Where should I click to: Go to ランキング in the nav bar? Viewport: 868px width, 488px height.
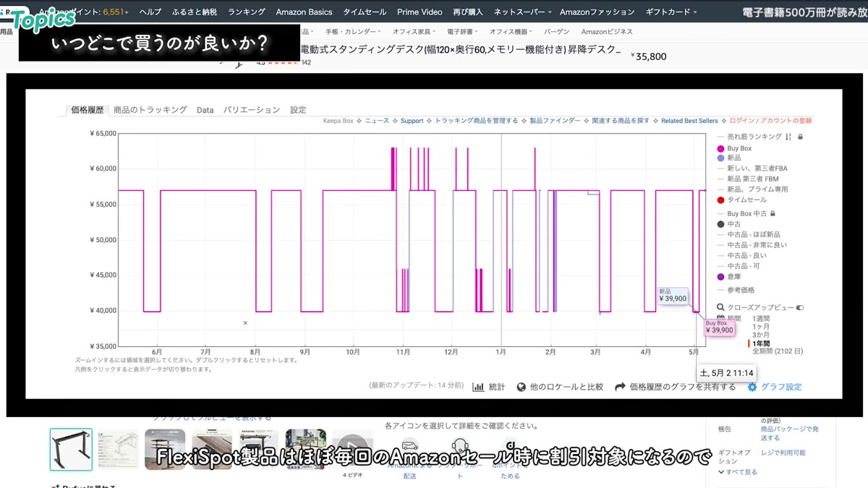tap(247, 12)
